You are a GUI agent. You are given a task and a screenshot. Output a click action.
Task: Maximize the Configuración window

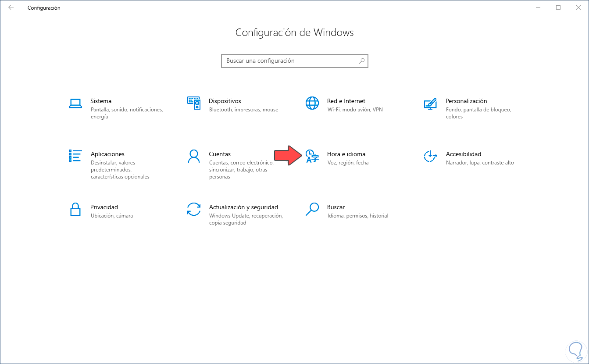click(558, 7)
